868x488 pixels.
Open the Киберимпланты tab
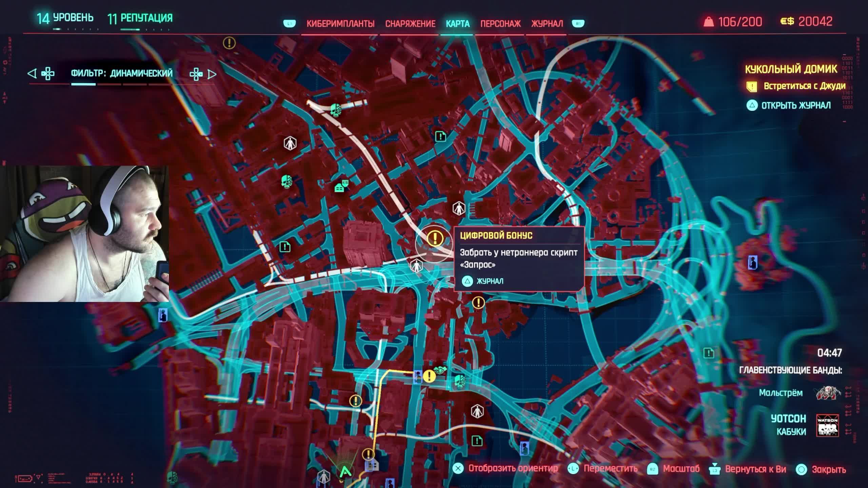(340, 24)
